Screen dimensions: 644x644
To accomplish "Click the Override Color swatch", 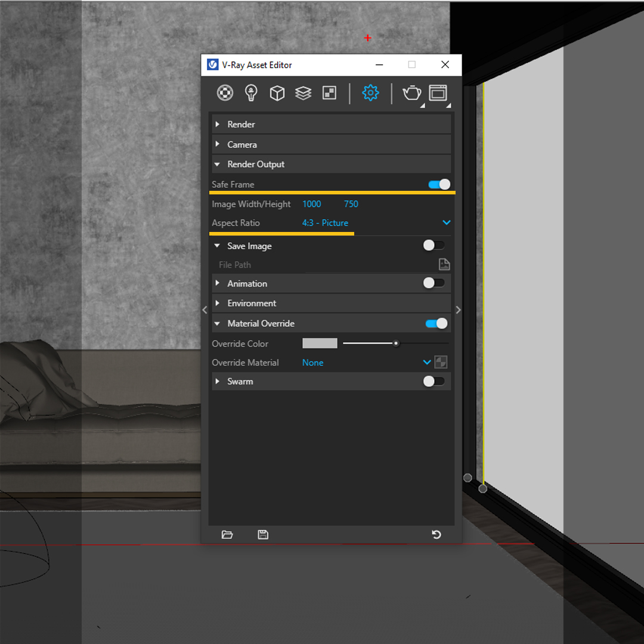I will point(320,343).
